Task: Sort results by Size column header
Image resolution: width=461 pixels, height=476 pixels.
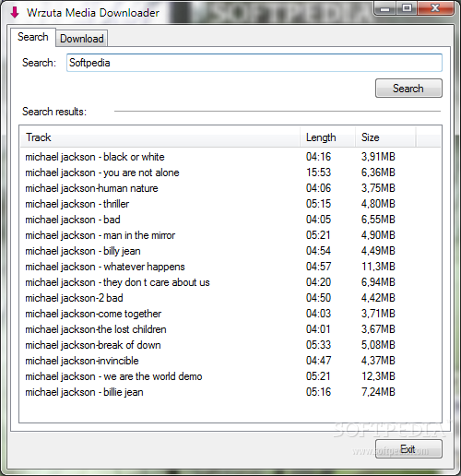Action: (385, 137)
